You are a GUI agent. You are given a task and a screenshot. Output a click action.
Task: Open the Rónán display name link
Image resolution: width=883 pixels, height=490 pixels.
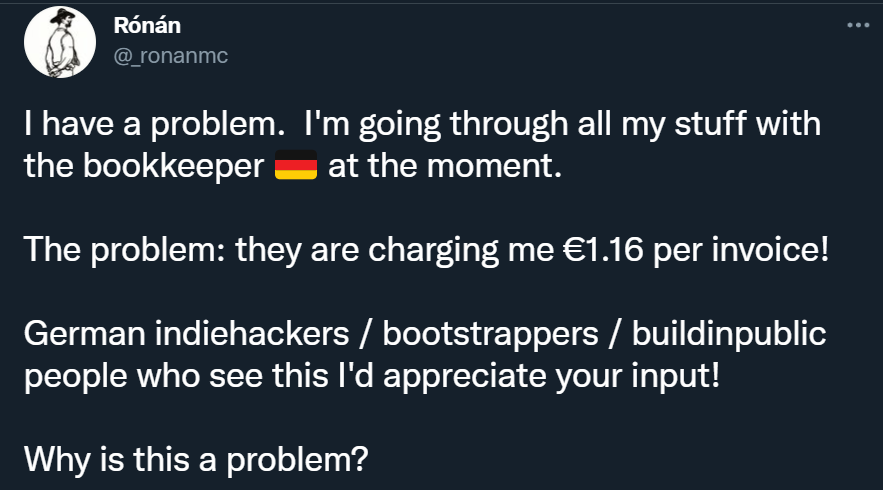click(x=147, y=25)
